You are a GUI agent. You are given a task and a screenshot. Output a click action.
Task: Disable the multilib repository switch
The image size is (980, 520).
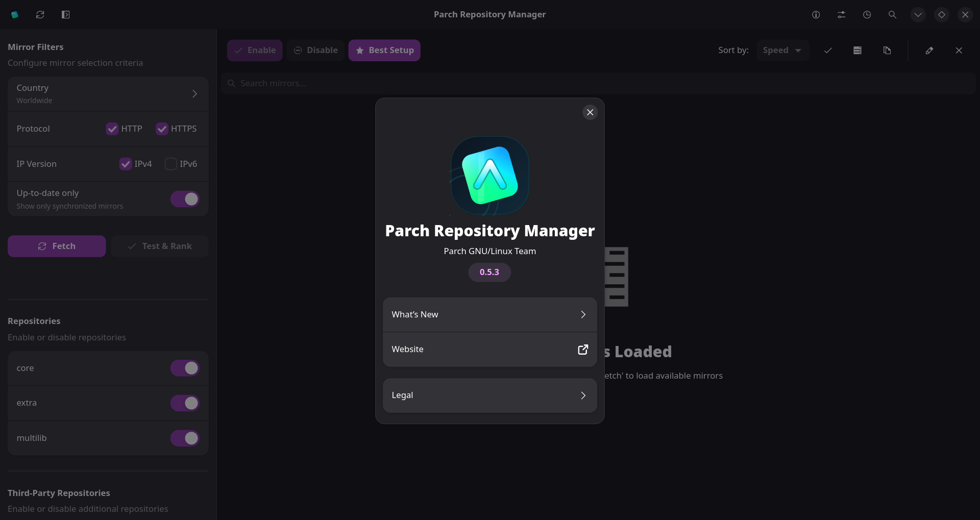tap(185, 438)
